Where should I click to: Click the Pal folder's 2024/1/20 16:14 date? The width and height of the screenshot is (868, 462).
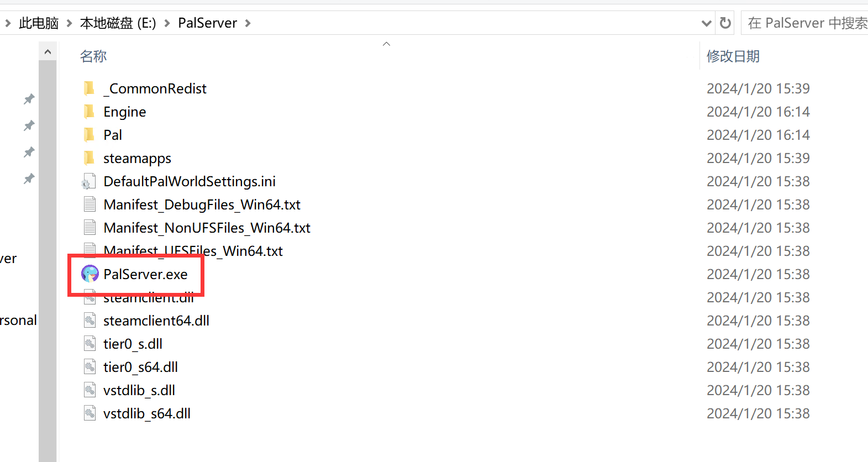click(x=758, y=135)
